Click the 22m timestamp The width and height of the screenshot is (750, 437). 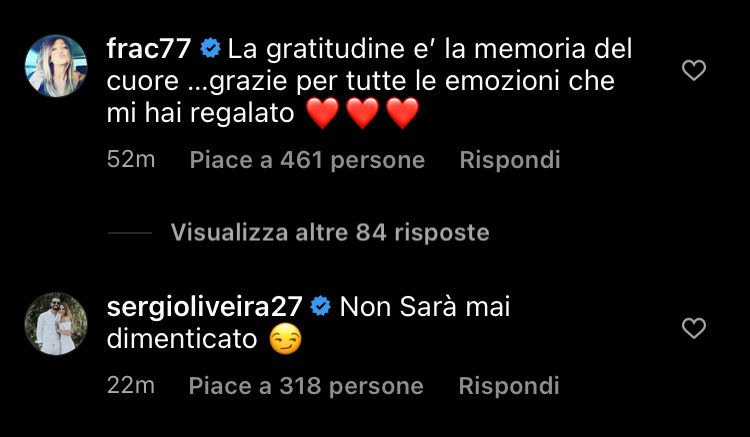pyautogui.click(x=131, y=385)
